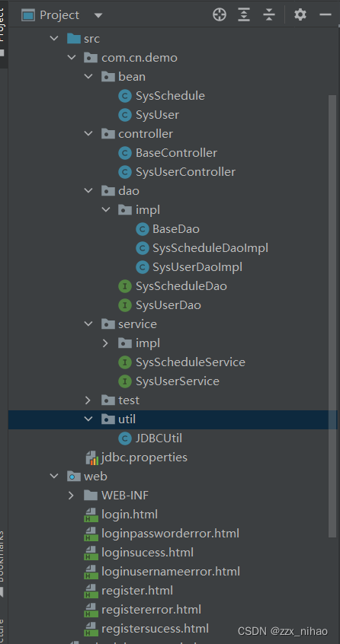The height and width of the screenshot is (644, 340).
Task: Click the SysScheduleService interface icon
Action: 124,362
